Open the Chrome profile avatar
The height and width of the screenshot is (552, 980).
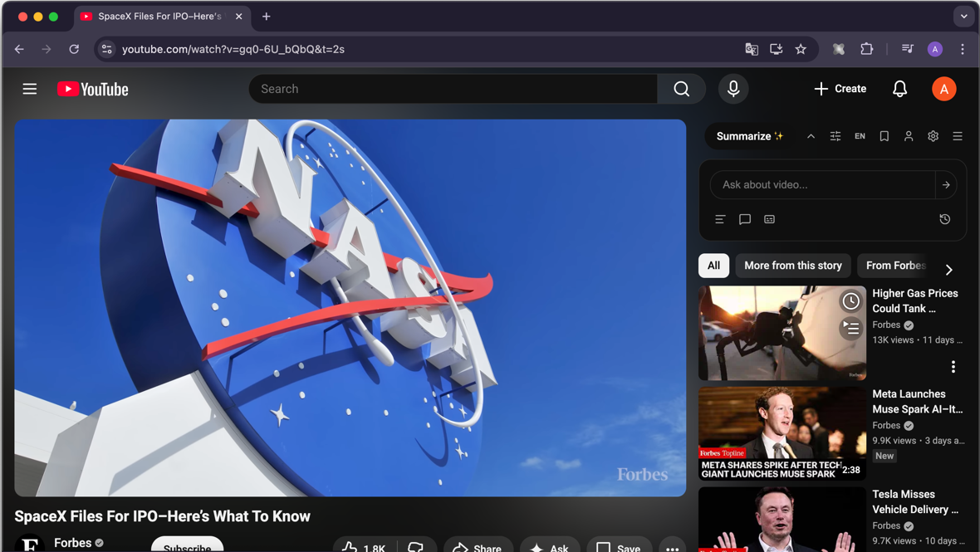point(934,49)
